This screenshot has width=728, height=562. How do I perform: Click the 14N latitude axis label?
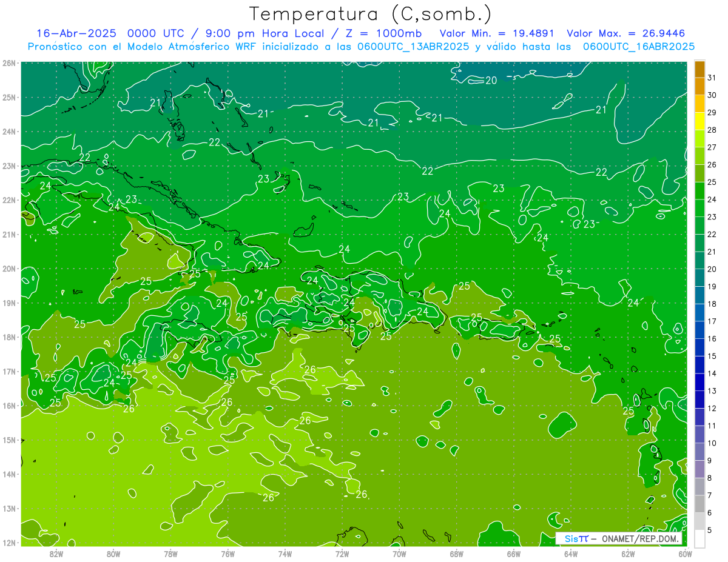pyautogui.click(x=9, y=474)
